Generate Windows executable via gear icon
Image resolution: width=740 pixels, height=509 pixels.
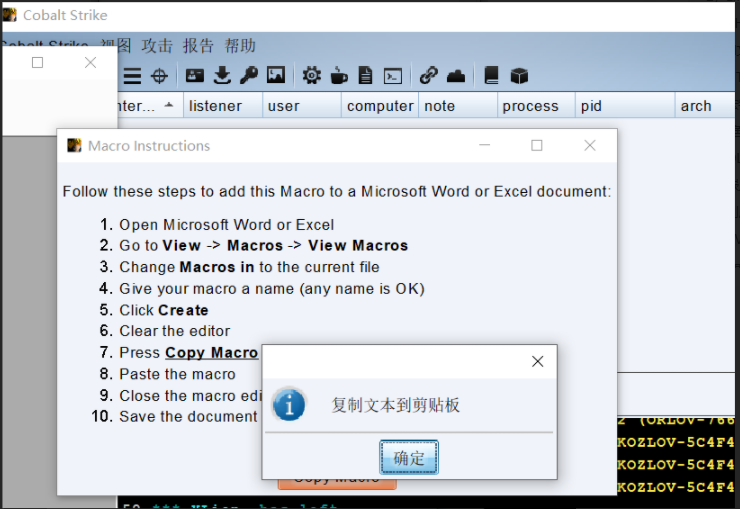(311, 75)
